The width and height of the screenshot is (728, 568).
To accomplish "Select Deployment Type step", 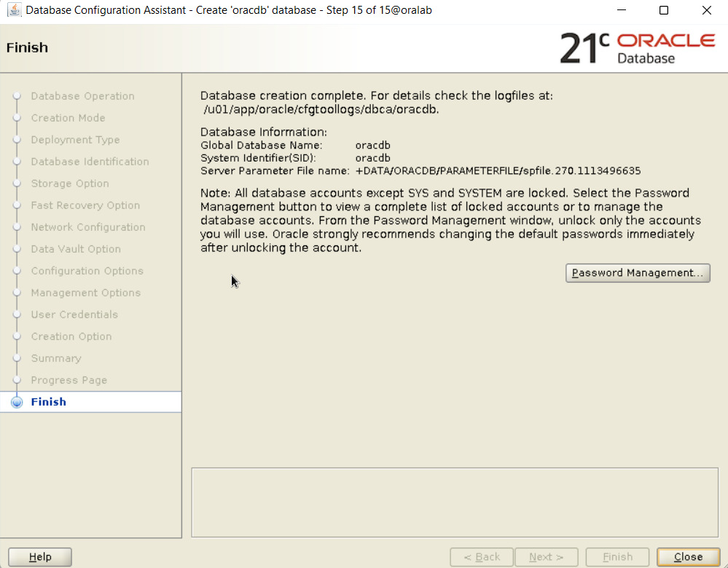I will [x=75, y=140].
